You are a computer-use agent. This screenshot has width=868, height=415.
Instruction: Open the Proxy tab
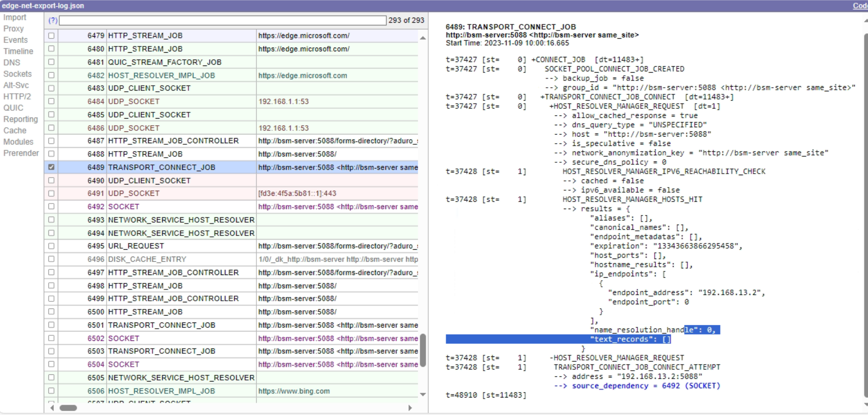13,29
